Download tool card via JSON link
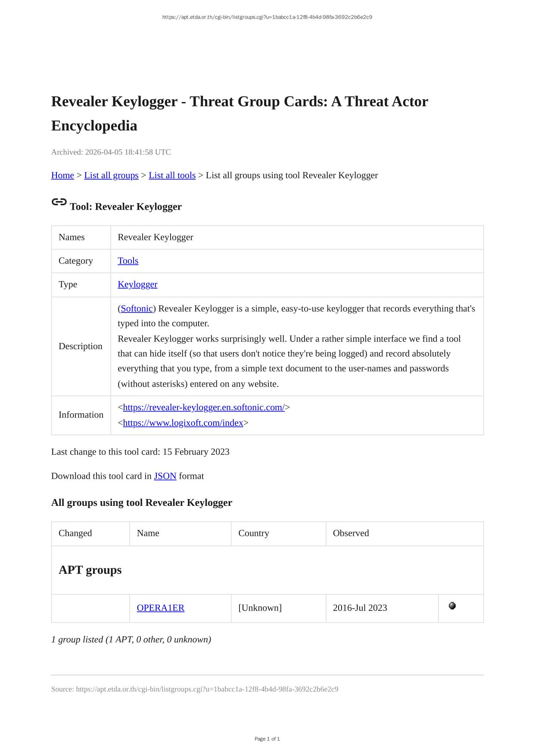This screenshot has width=535, height=756. click(165, 476)
